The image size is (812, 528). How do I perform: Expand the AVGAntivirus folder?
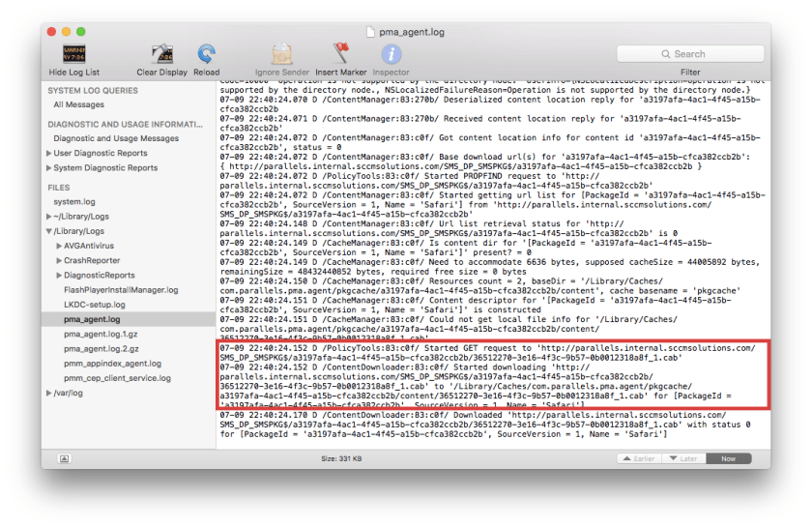(59, 247)
